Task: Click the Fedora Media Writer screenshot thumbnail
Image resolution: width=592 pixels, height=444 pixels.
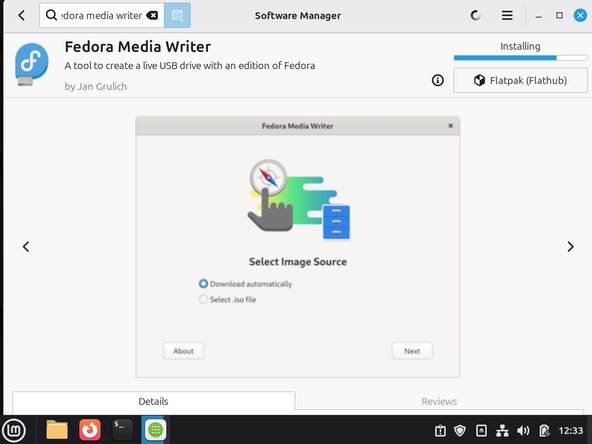Action: tap(298, 247)
